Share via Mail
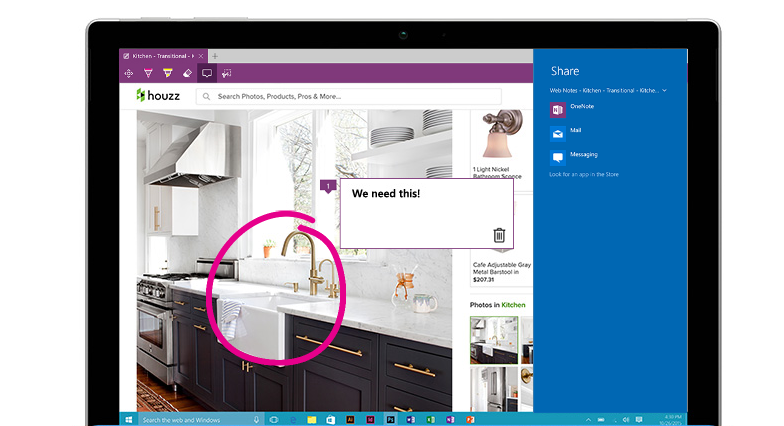 click(566, 133)
